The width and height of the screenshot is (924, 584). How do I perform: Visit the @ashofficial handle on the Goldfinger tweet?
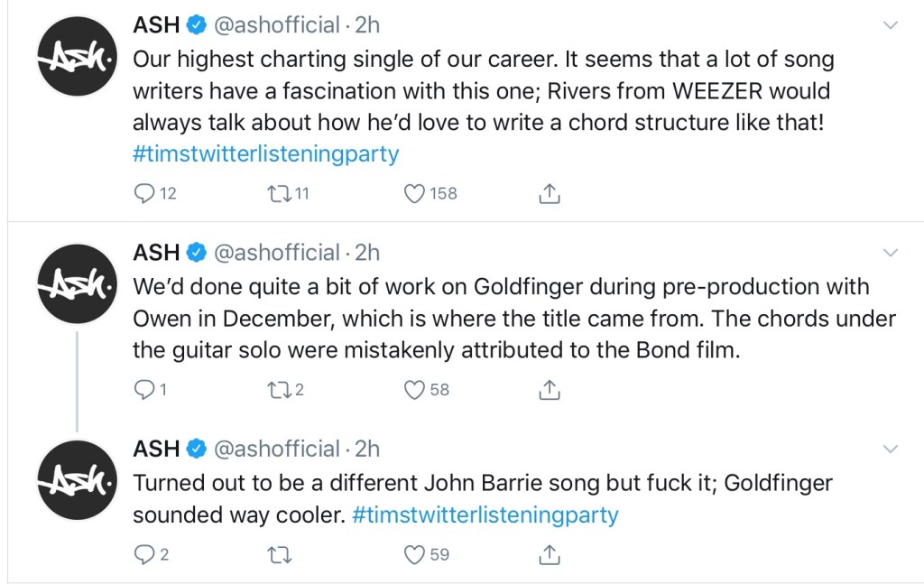pos(275,252)
